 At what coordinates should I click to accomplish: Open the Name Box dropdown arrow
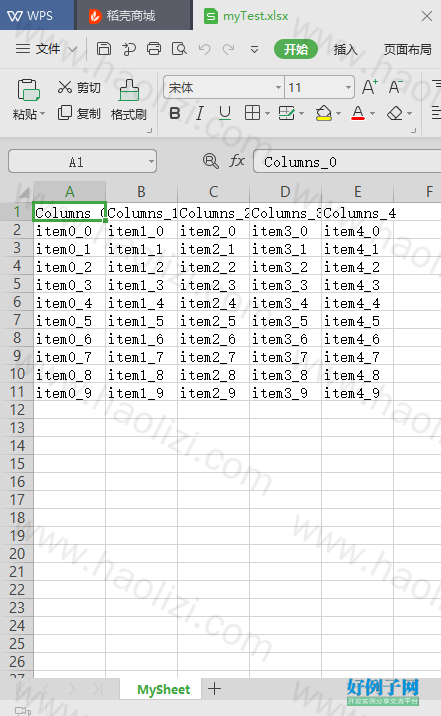click(x=151, y=162)
